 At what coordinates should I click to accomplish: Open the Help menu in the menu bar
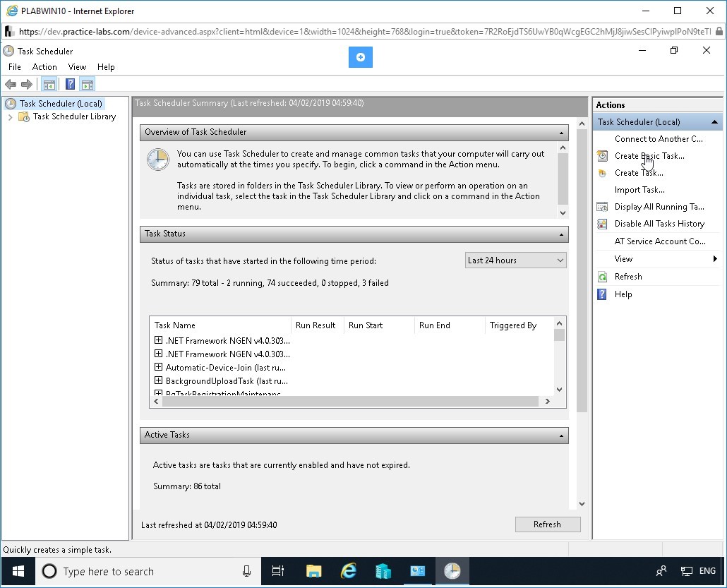coord(106,67)
